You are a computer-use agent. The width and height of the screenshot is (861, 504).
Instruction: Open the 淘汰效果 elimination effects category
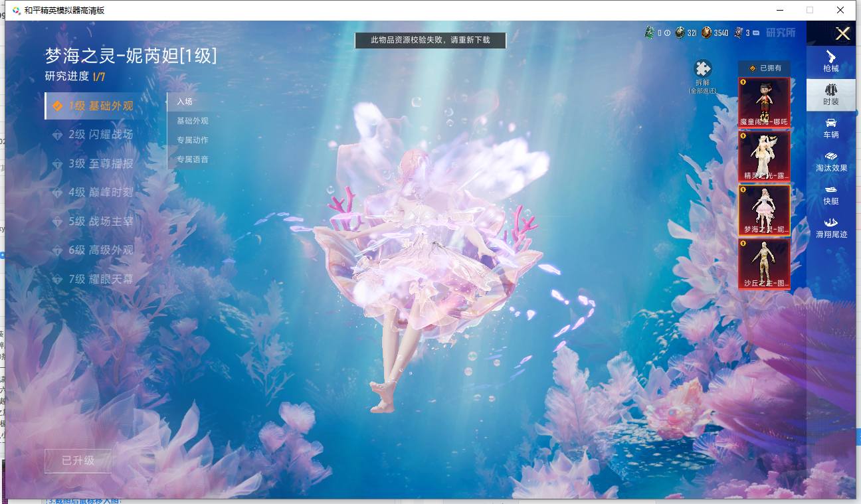point(831,161)
